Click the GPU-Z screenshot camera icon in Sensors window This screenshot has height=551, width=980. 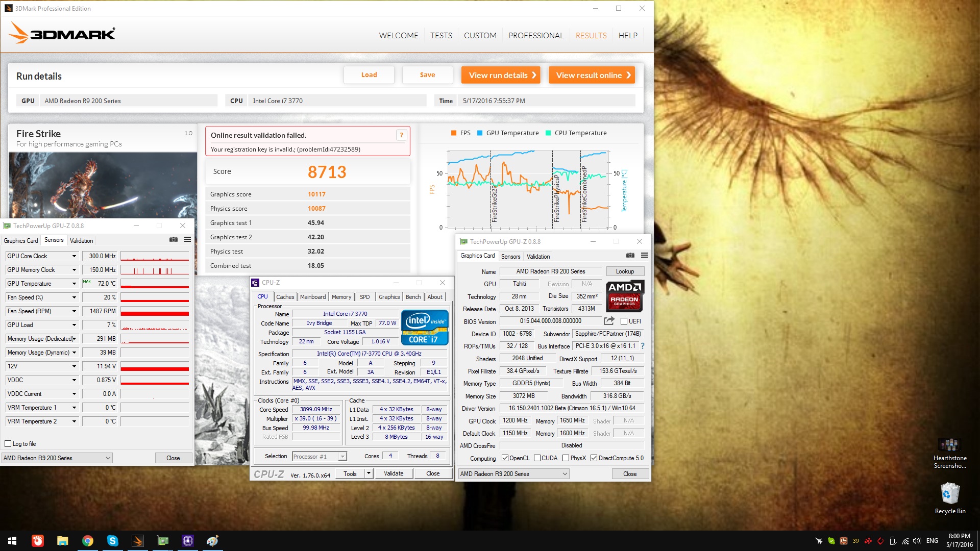point(174,240)
